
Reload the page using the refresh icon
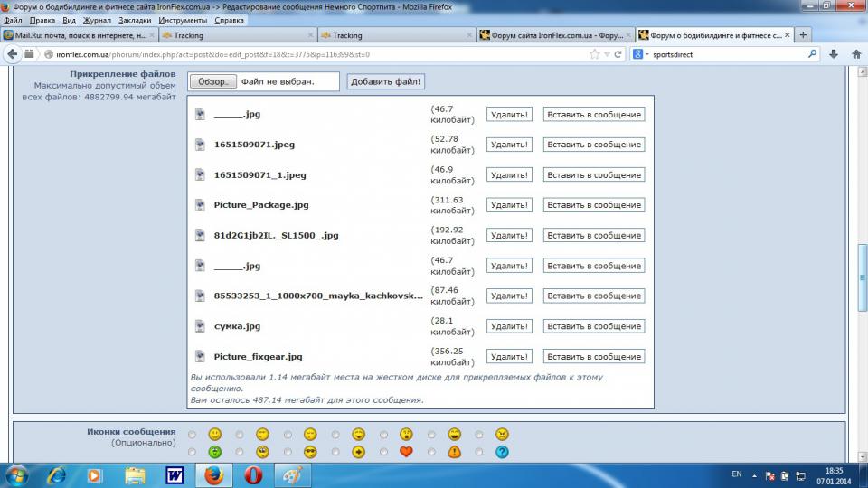coord(618,54)
